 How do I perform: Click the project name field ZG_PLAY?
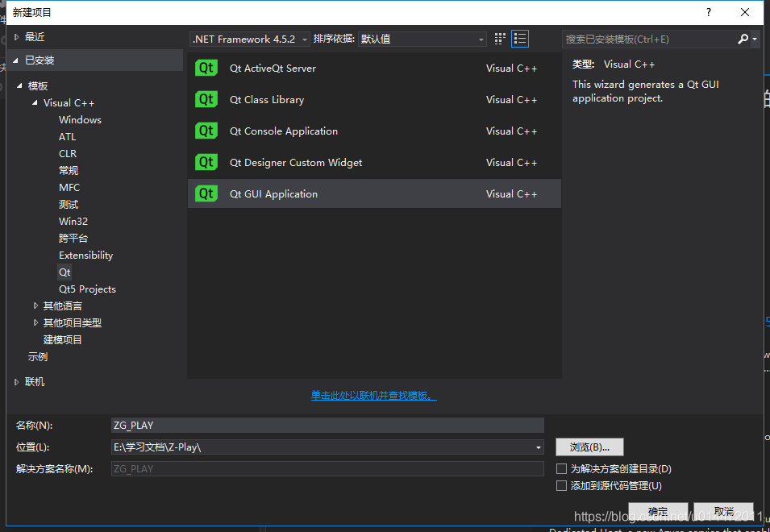point(327,426)
